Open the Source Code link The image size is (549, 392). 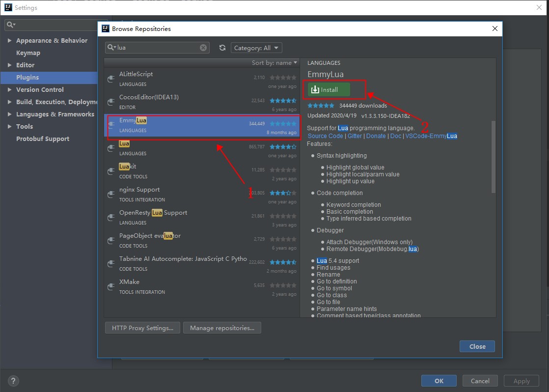click(x=325, y=136)
